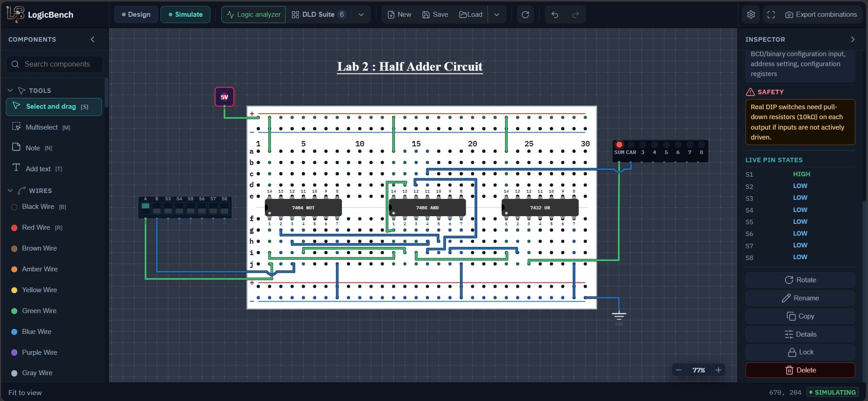This screenshot has width=868, height=401.
Task: Collapse the Tools section
Action: (10, 91)
